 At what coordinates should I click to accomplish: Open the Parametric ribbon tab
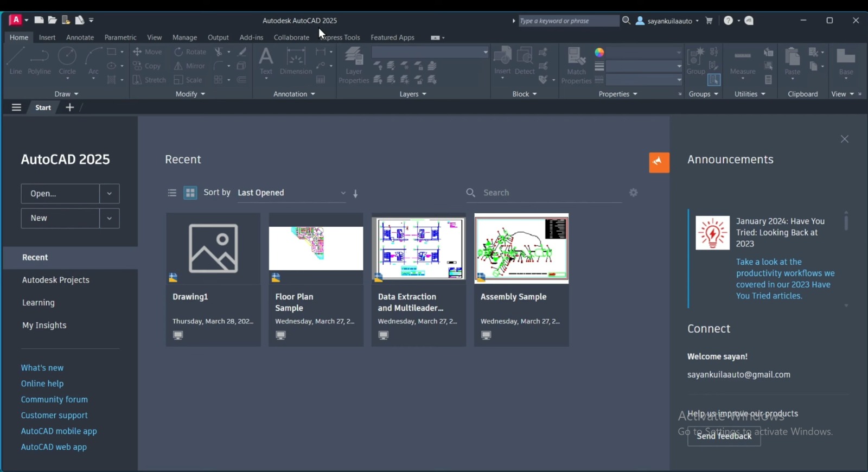pos(120,37)
